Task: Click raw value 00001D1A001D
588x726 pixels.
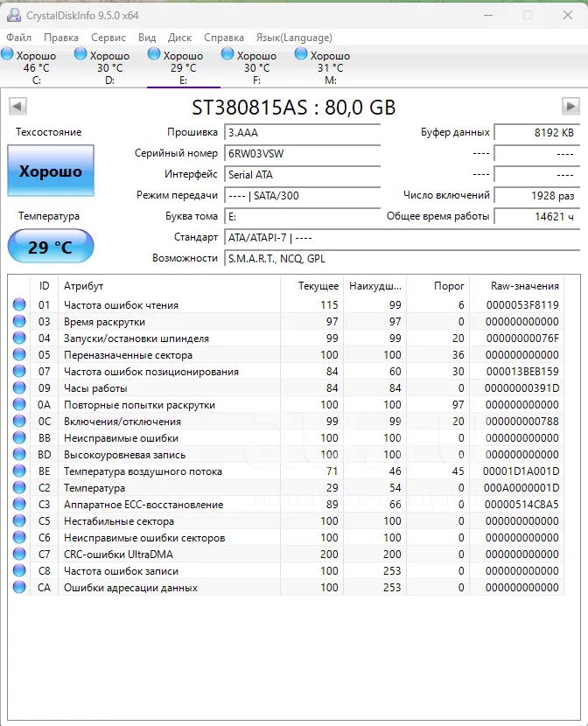Action: click(x=521, y=471)
